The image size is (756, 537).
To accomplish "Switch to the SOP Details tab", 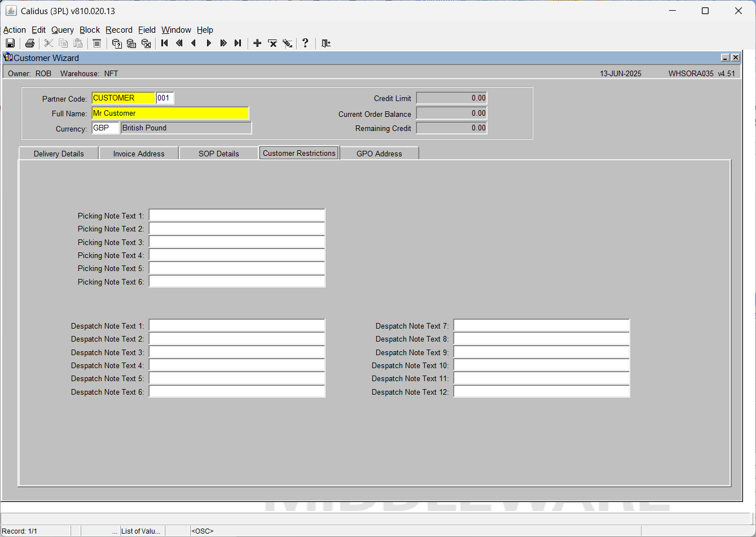I will coord(219,154).
